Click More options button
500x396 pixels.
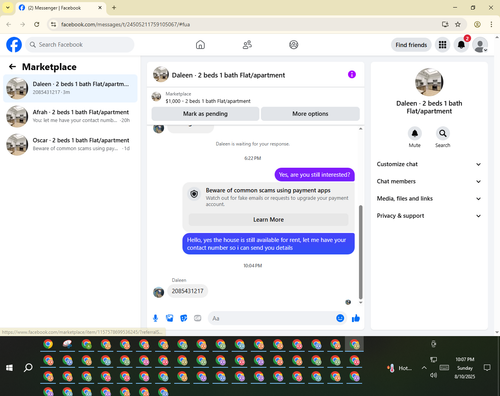(x=310, y=114)
